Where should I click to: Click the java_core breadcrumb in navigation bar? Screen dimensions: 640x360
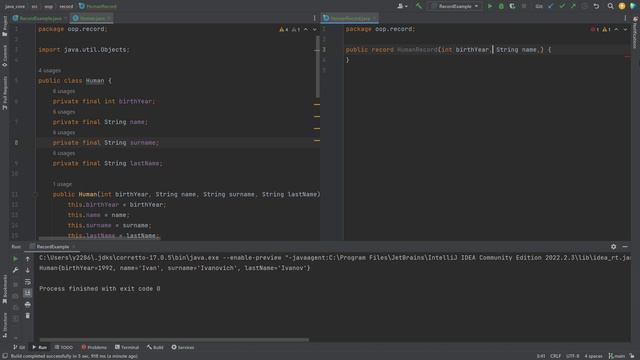pyautogui.click(x=15, y=6)
